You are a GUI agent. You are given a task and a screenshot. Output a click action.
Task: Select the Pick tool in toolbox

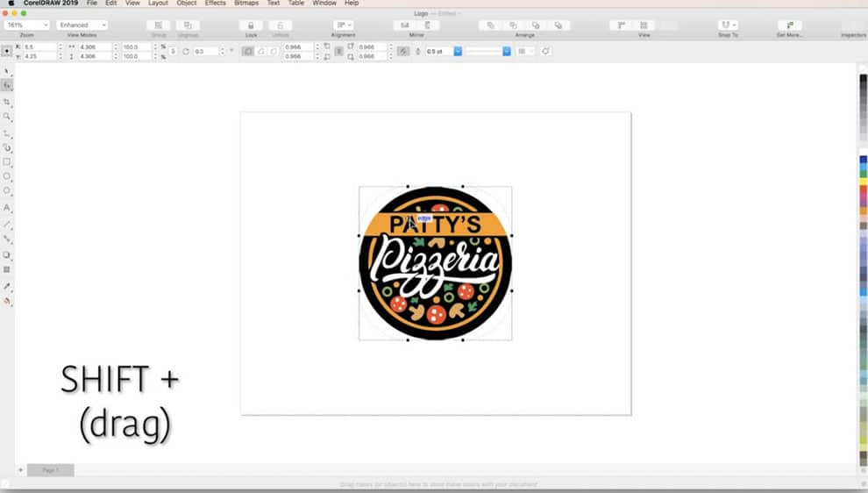pos(7,71)
